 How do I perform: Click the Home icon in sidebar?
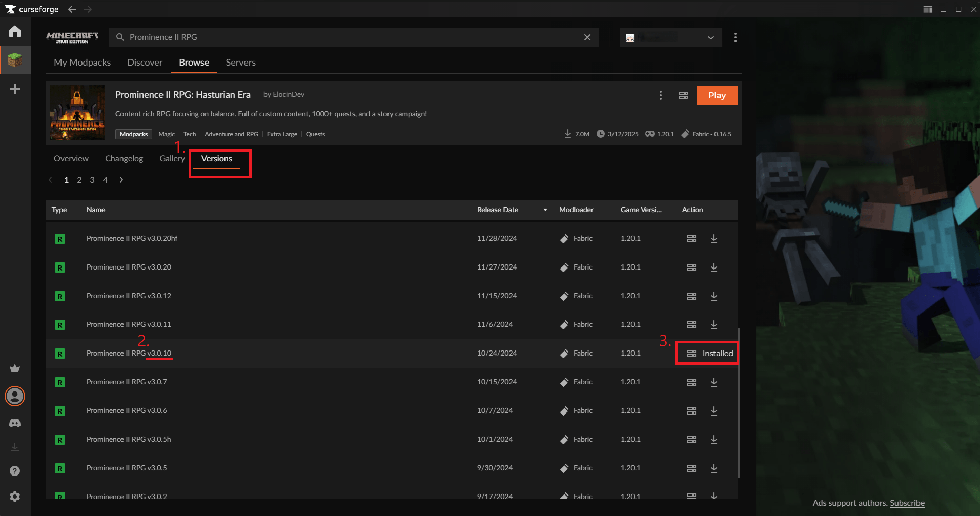[15, 32]
